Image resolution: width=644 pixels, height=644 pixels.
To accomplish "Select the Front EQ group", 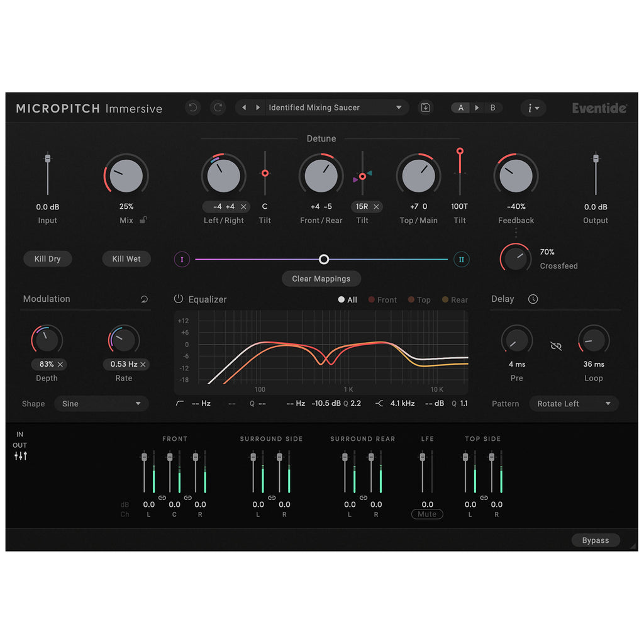I will pos(382,300).
